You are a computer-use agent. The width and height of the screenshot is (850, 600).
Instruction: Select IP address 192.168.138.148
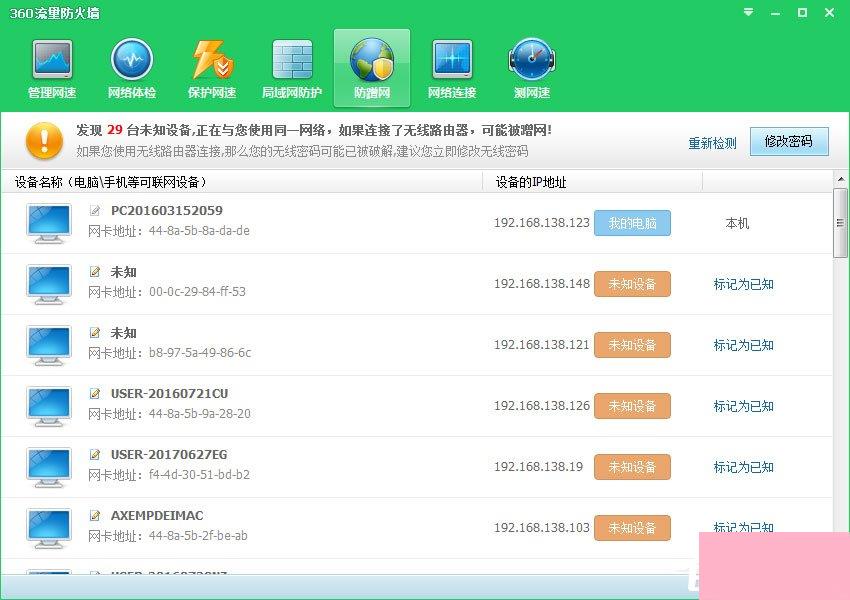click(542, 283)
